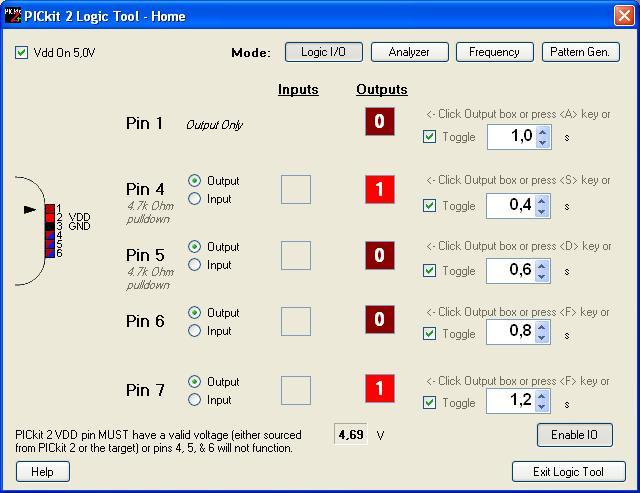Open Pattern Gen. mode
The image size is (640, 493).
(x=580, y=52)
